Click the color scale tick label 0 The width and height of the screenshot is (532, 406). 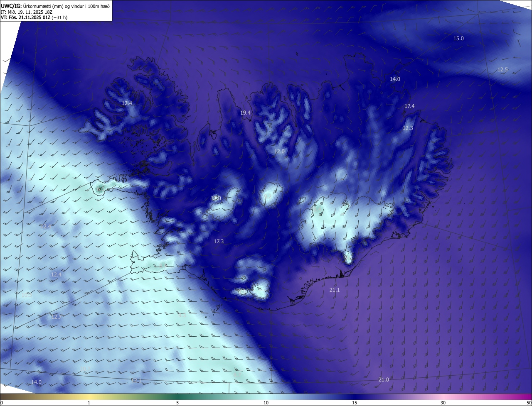(2, 403)
